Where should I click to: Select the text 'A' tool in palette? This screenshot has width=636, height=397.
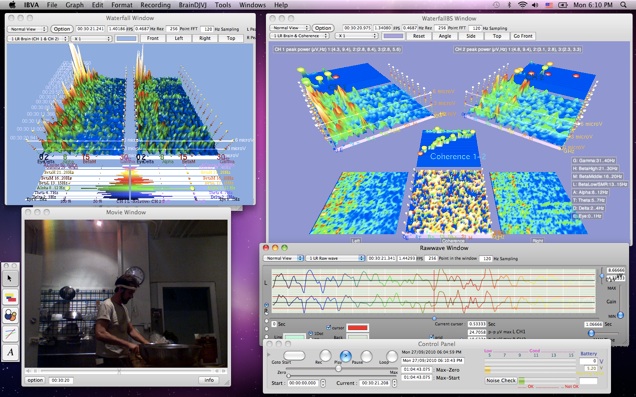pos(10,352)
